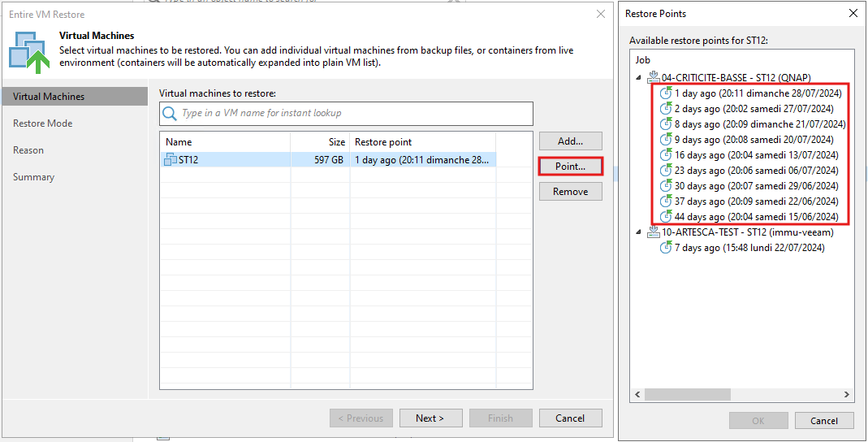Click the Entire VM Restore wizard icon
The width and height of the screenshot is (868, 442).
point(29,53)
